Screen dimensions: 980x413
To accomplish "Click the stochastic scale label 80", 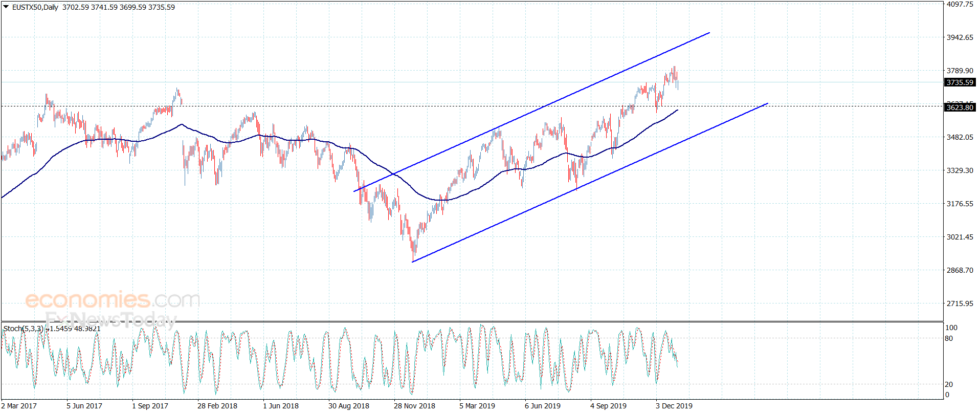I will tap(949, 338).
